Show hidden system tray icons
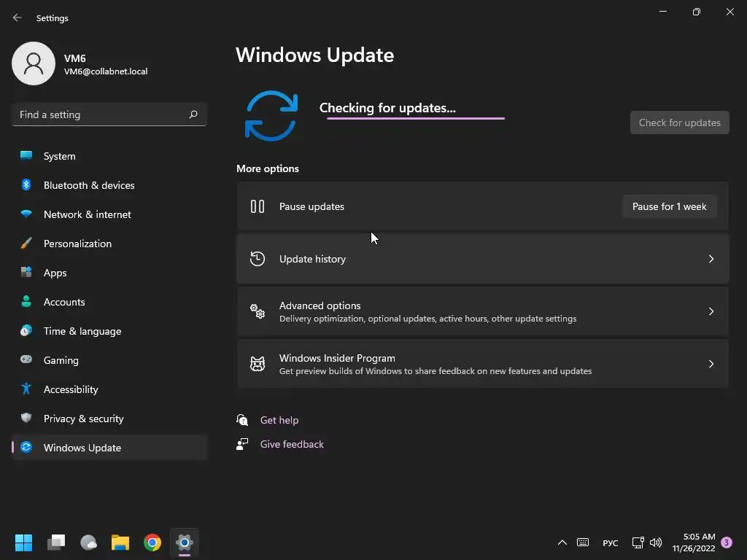This screenshot has width=747, height=560. coord(562,542)
